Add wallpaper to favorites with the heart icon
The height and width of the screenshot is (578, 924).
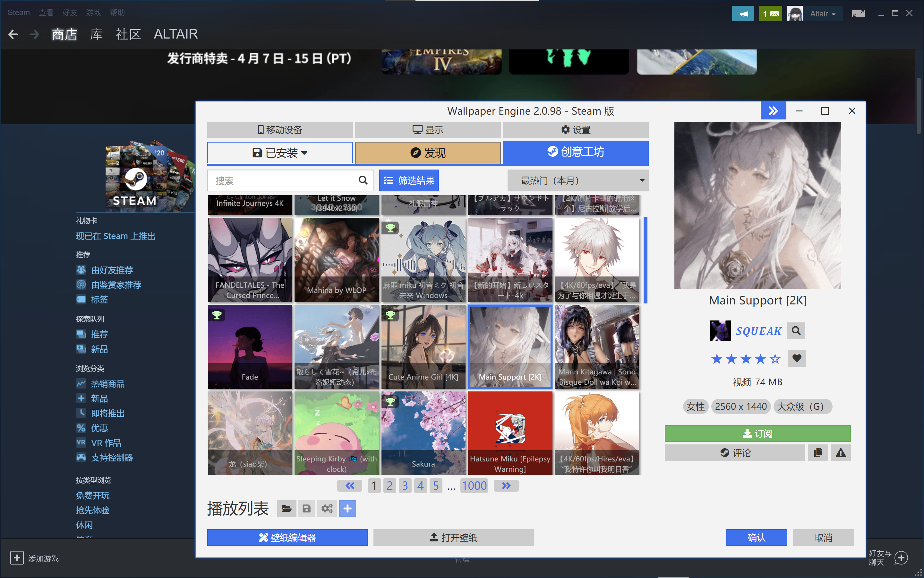[797, 359]
